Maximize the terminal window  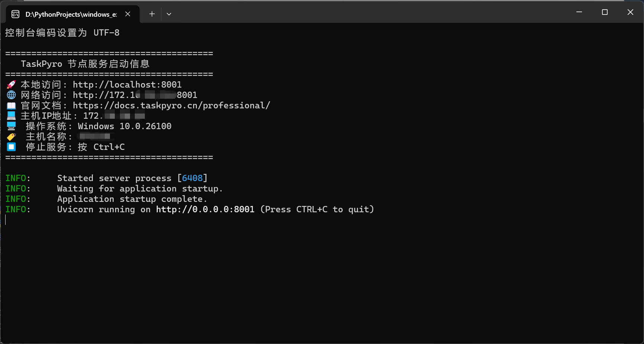tap(605, 12)
